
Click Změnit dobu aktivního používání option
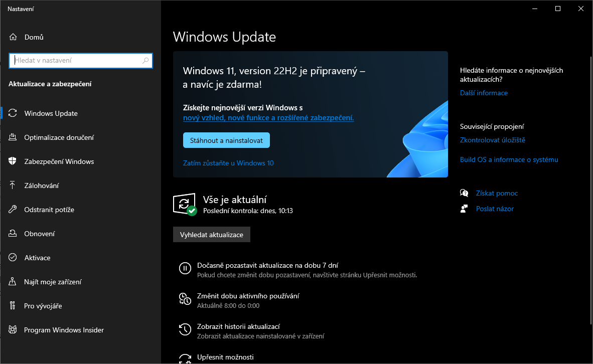(248, 296)
